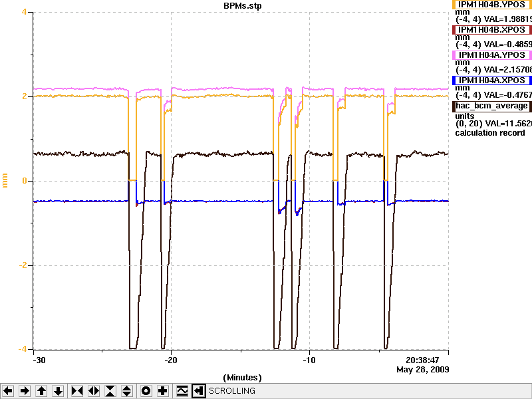The image size is (532, 399).
Task: Pan the plot left with the left arrow
Action: pyautogui.click(x=8, y=391)
